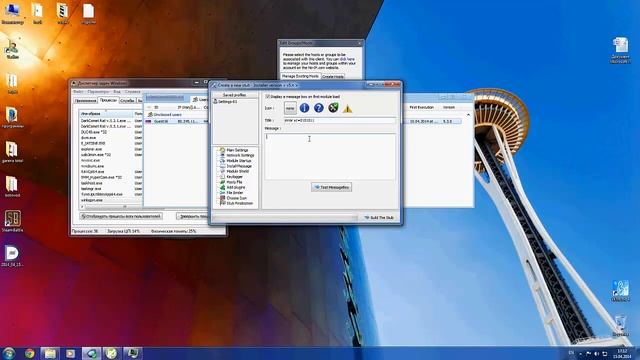640x360 pixels.
Task: Open media player taskbar icon
Action: point(71,353)
